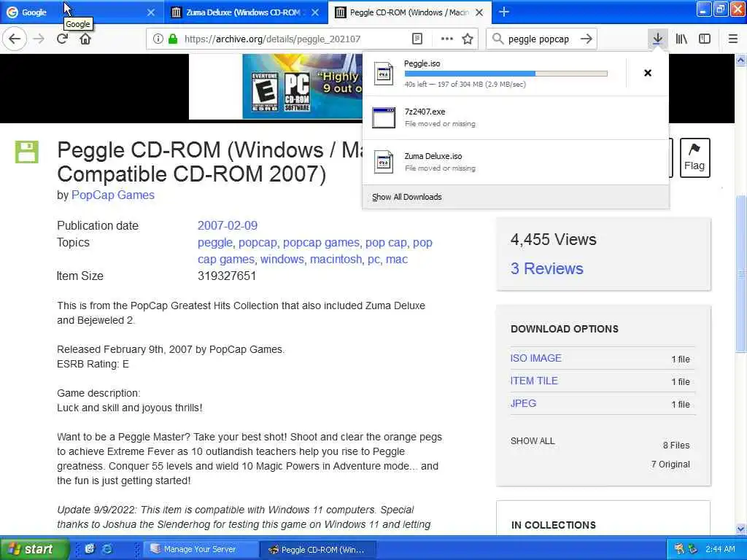Open the 'popcap games' topic link
This screenshot has width=747, height=560.
(321, 242)
